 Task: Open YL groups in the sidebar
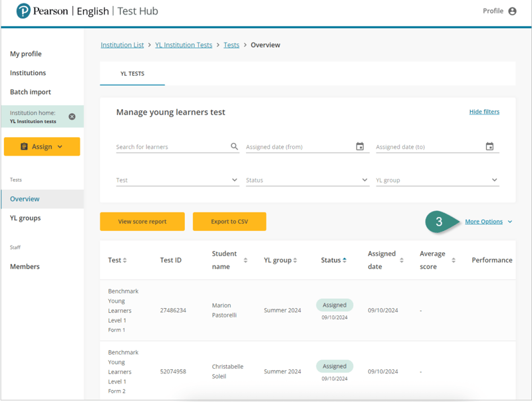pyautogui.click(x=25, y=218)
